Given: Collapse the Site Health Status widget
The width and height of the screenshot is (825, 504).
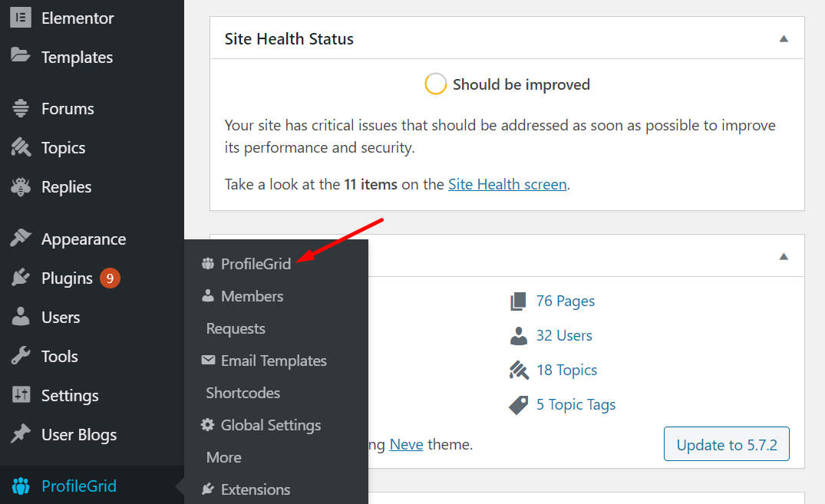Looking at the screenshot, I should pos(784,37).
